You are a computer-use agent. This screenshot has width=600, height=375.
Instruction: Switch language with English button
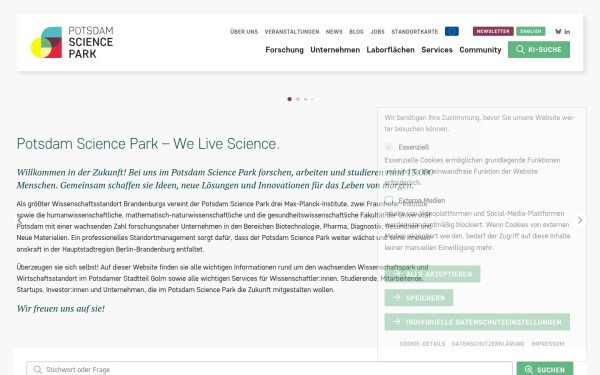[530, 31]
